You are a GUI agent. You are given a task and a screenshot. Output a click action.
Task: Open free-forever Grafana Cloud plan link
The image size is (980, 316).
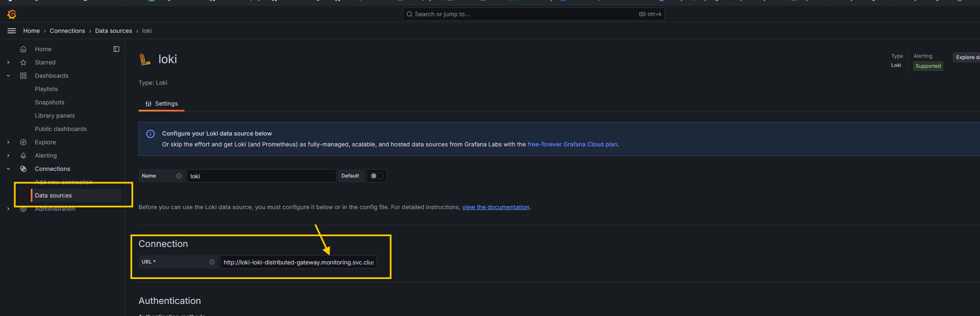pyautogui.click(x=573, y=144)
